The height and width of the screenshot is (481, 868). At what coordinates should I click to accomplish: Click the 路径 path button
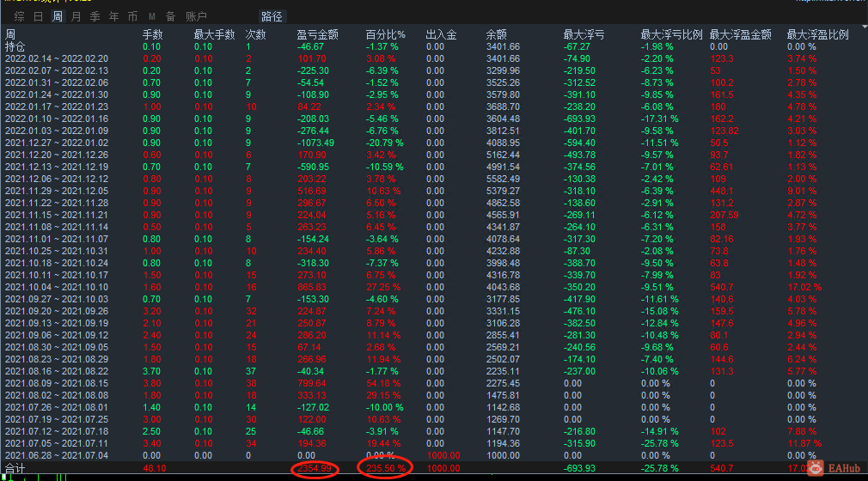pos(272,16)
